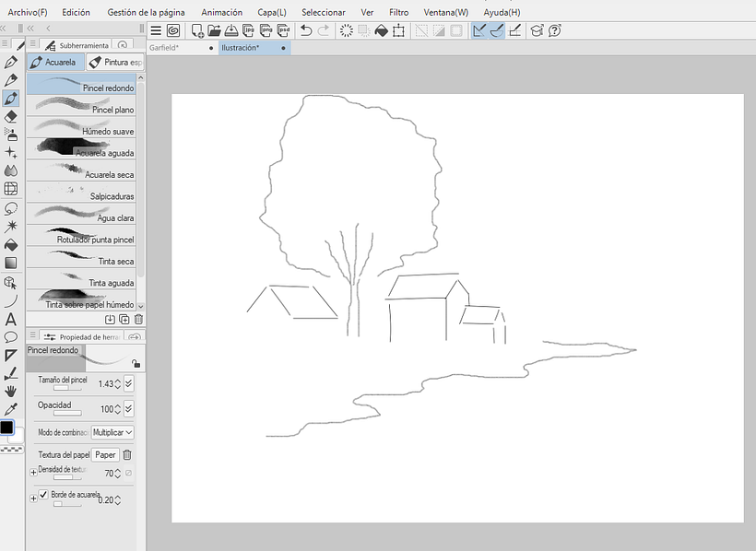Open opacity dynamics next to Opacidad
The image size is (756, 551).
click(129, 409)
